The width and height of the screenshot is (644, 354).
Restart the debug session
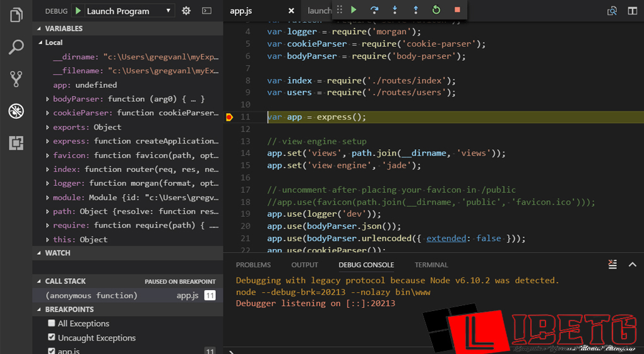(x=436, y=10)
